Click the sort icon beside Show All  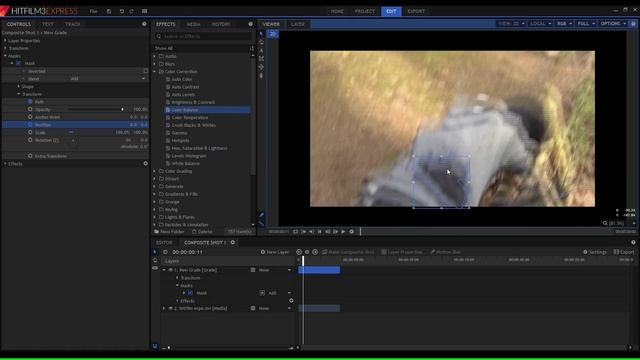pyautogui.click(x=251, y=48)
